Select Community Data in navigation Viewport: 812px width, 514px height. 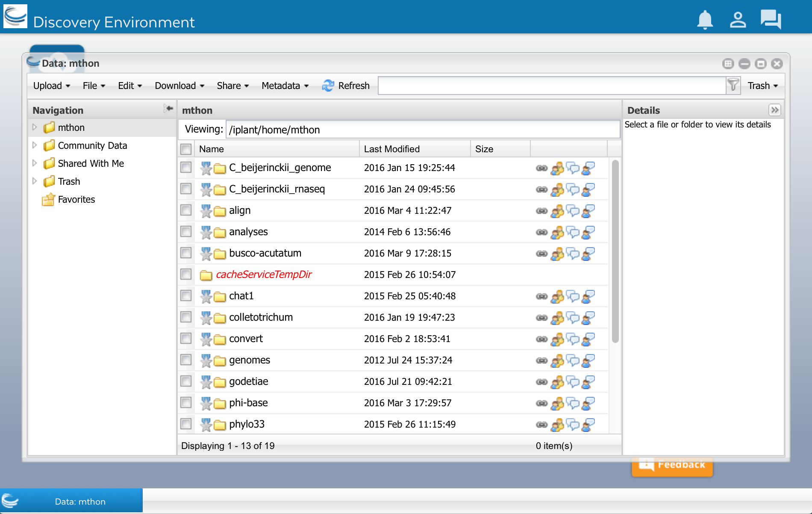[92, 145]
